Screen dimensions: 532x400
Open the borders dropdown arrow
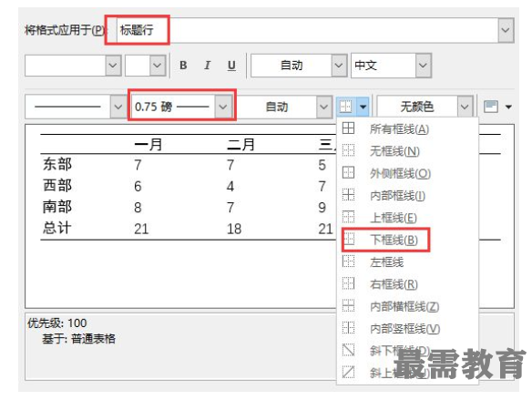[x=363, y=107]
